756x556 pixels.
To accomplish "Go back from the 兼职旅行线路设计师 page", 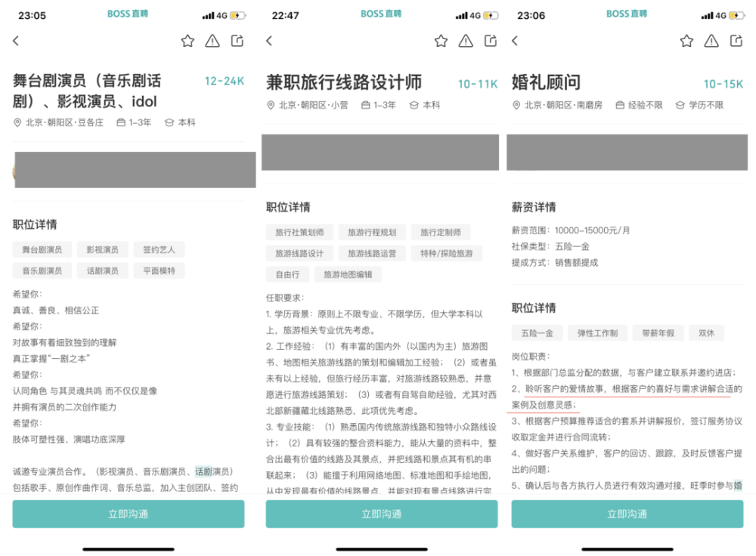I will [x=269, y=42].
